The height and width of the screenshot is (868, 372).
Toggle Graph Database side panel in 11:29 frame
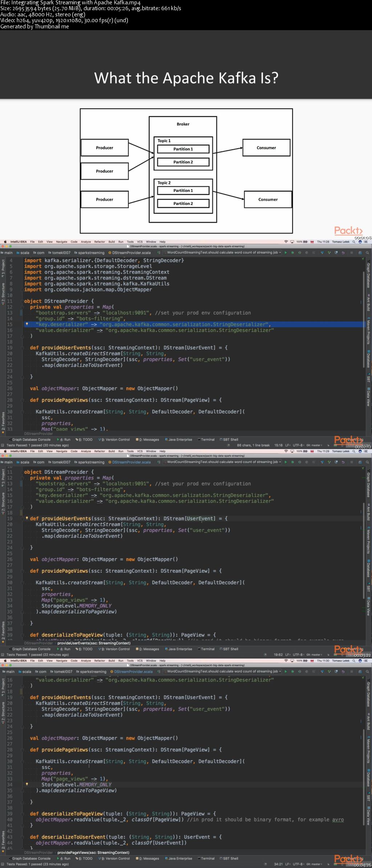pyautogui.click(x=368, y=483)
